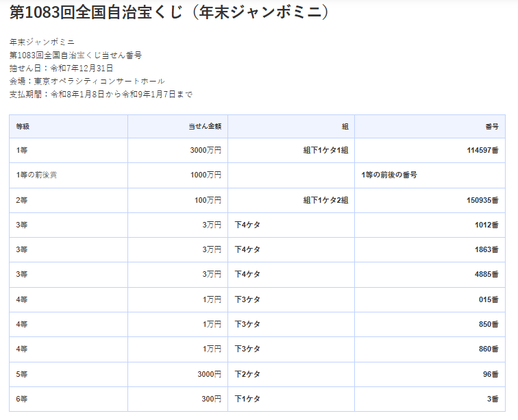The width and height of the screenshot is (518, 420).
Task: Click the 抽せん日 令和7年12月31日 line
Action: [62, 68]
